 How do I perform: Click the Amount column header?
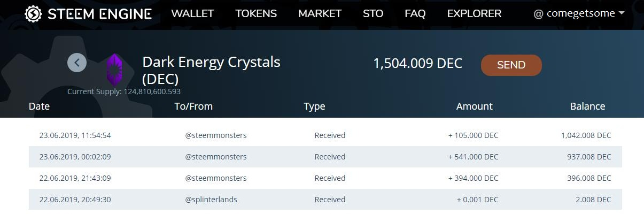[474, 106]
